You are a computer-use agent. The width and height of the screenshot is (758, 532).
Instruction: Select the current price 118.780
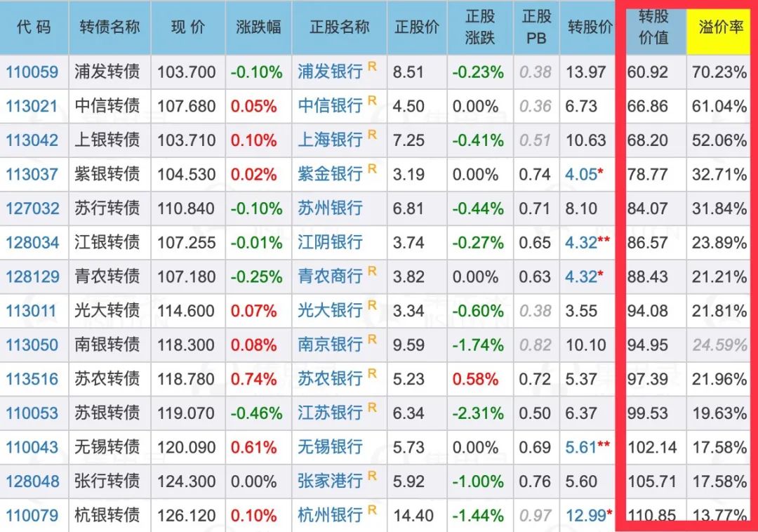[x=186, y=379]
